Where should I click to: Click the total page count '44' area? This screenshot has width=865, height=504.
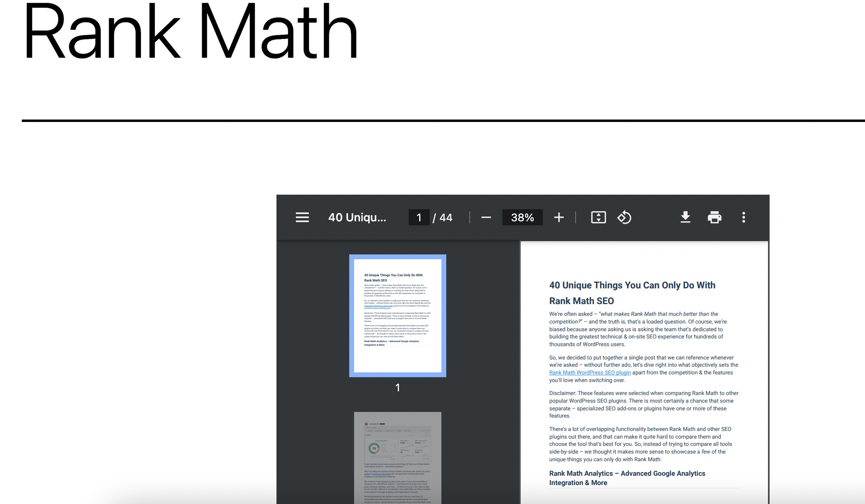(447, 217)
